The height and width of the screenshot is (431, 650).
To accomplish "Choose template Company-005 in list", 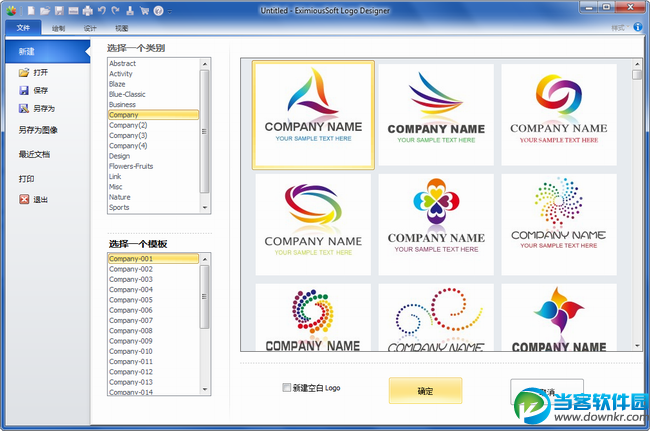I will click(x=153, y=300).
